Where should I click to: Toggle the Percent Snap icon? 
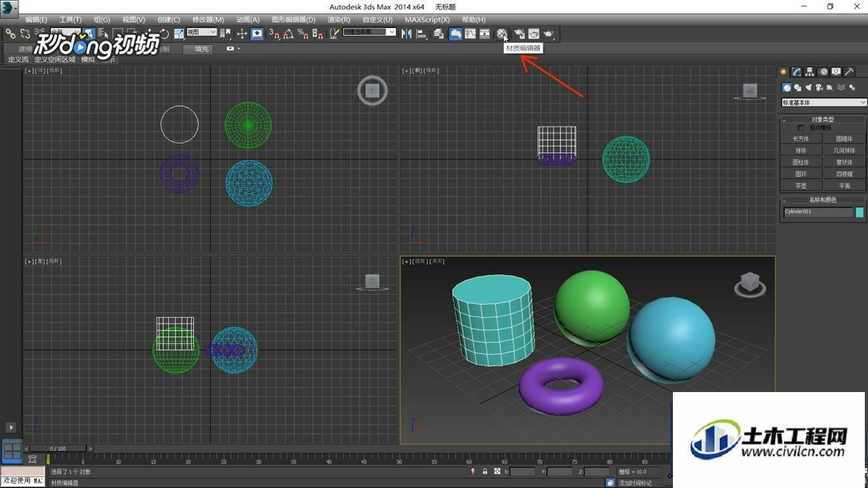[303, 34]
